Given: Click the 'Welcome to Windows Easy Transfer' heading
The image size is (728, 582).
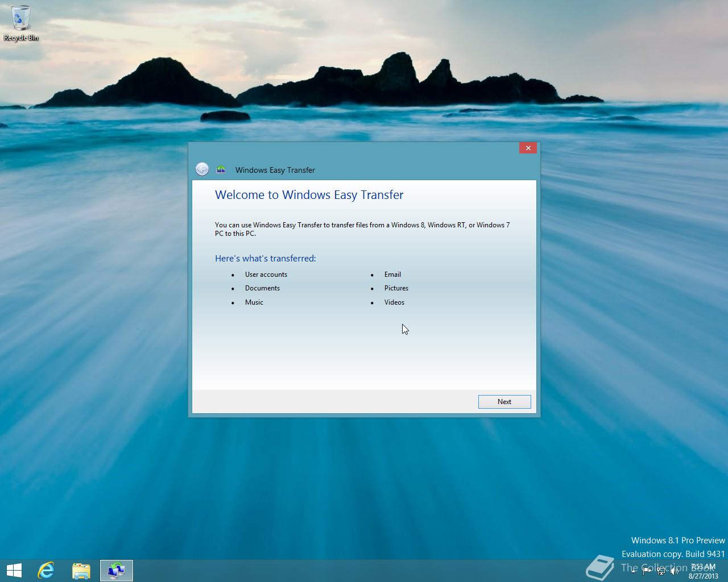Looking at the screenshot, I should coord(309,195).
